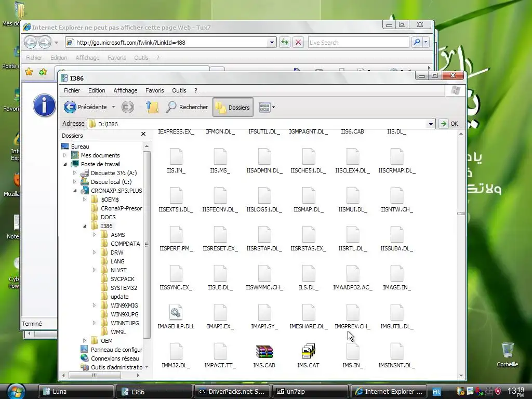Expand the $OEM$ folder node

(x=85, y=199)
